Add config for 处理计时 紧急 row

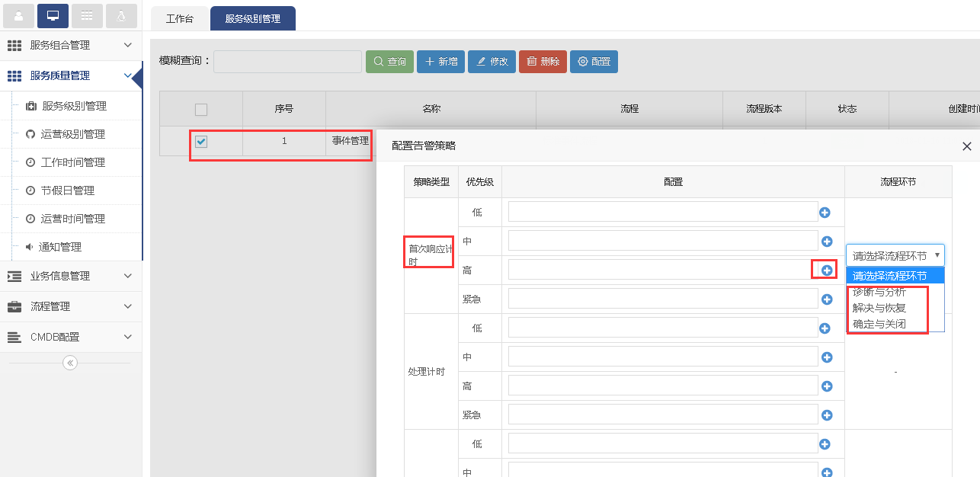pos(826,415)
